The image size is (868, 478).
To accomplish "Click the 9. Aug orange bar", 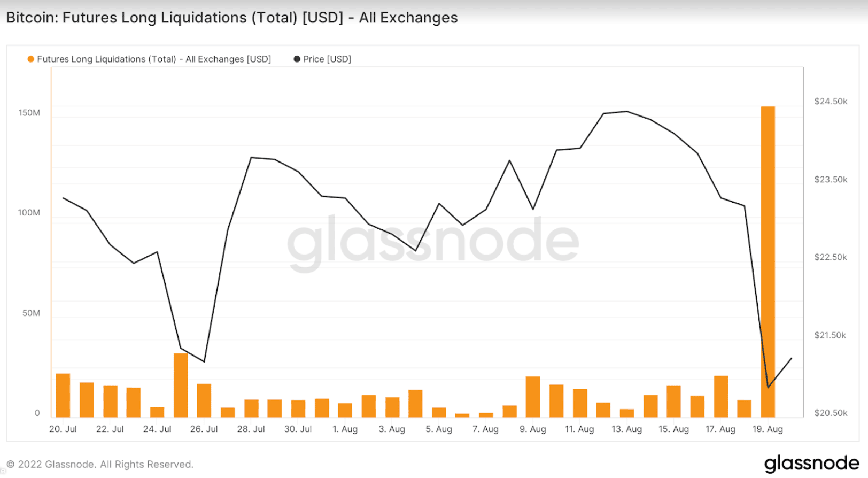I will pyautogui.click(x=533, y=397).
